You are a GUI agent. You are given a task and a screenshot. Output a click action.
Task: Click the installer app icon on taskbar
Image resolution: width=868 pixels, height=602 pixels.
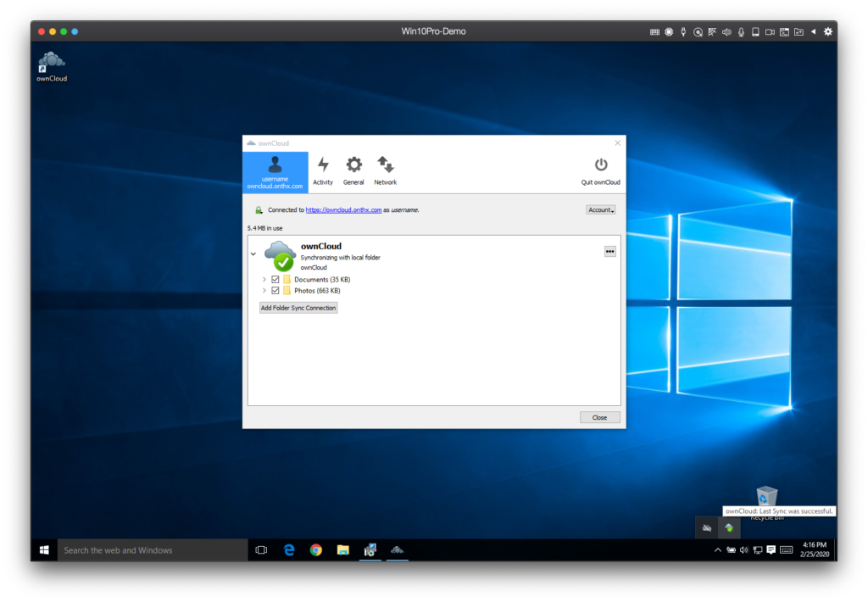[370, 550]
